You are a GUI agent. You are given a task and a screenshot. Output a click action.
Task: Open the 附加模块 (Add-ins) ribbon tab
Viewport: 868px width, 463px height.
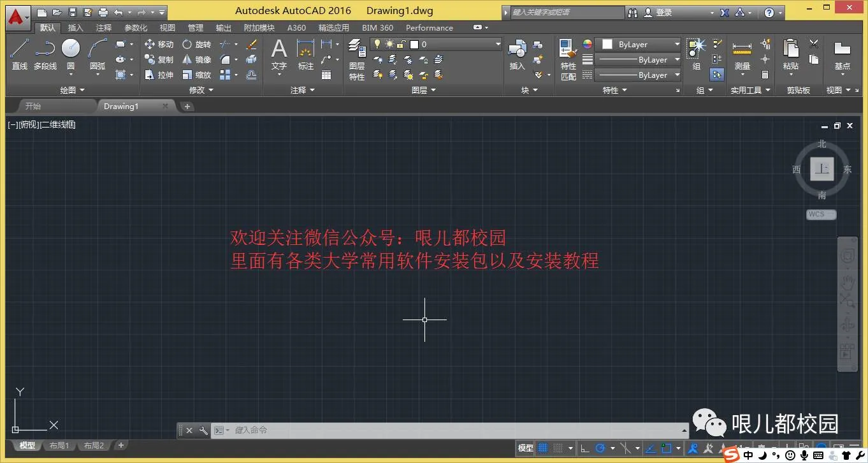259,27
